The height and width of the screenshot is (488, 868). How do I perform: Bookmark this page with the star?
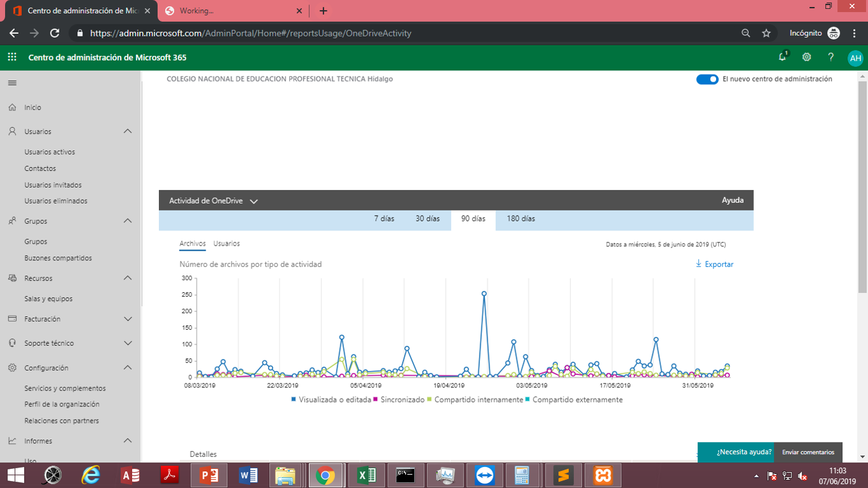pyautogui.click(x=767, y=33)
